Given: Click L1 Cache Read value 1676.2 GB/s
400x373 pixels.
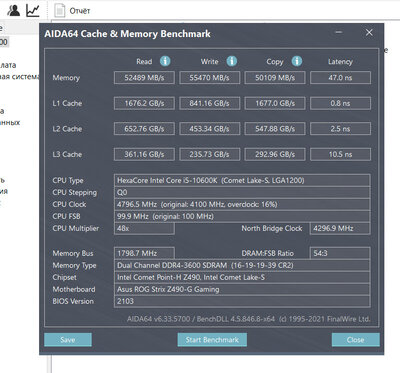Looking at the screenshot, I should click(x=144, y=103).
